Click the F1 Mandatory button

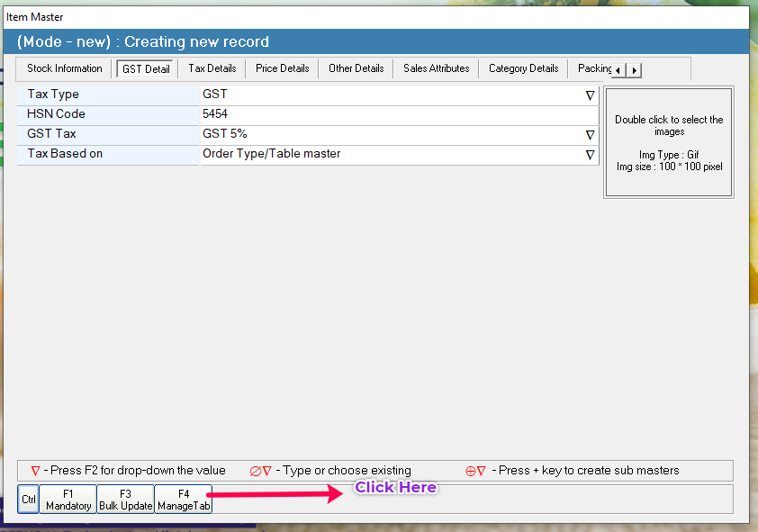68,499
